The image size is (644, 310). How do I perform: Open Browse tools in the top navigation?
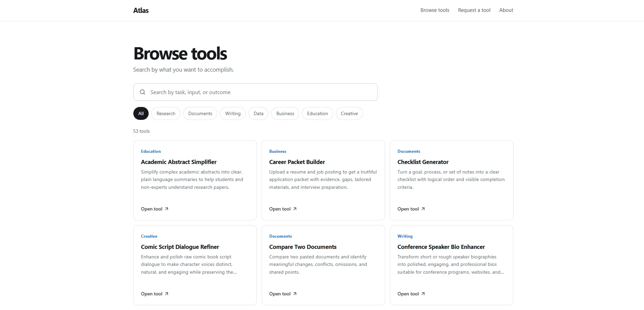435,10
